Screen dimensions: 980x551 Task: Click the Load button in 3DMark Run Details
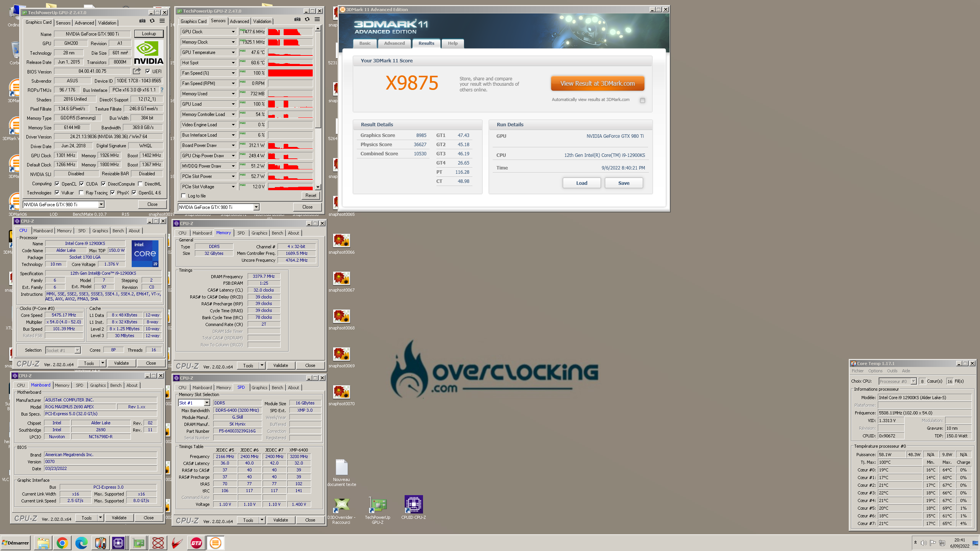pyautogui.click(x=581, y=183)
